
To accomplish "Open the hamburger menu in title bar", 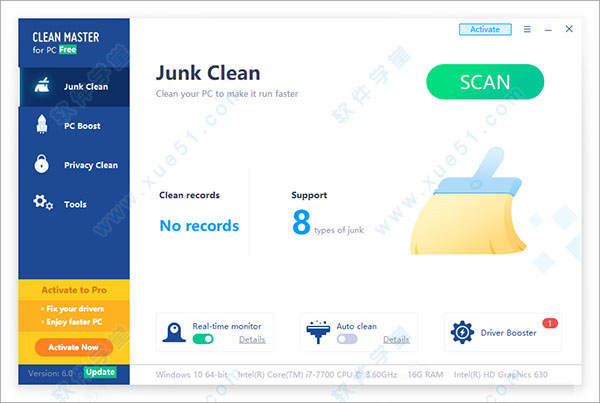I will point(526,29).
